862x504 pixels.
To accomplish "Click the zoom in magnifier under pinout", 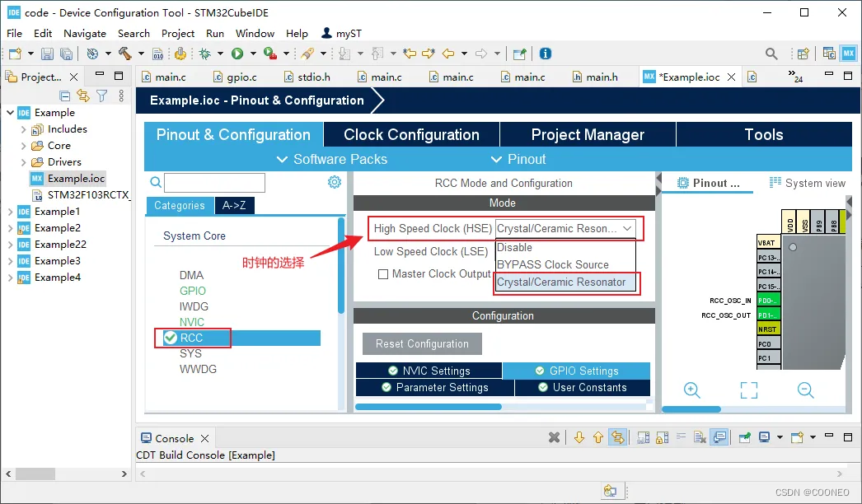I will (x=691, y=390).
